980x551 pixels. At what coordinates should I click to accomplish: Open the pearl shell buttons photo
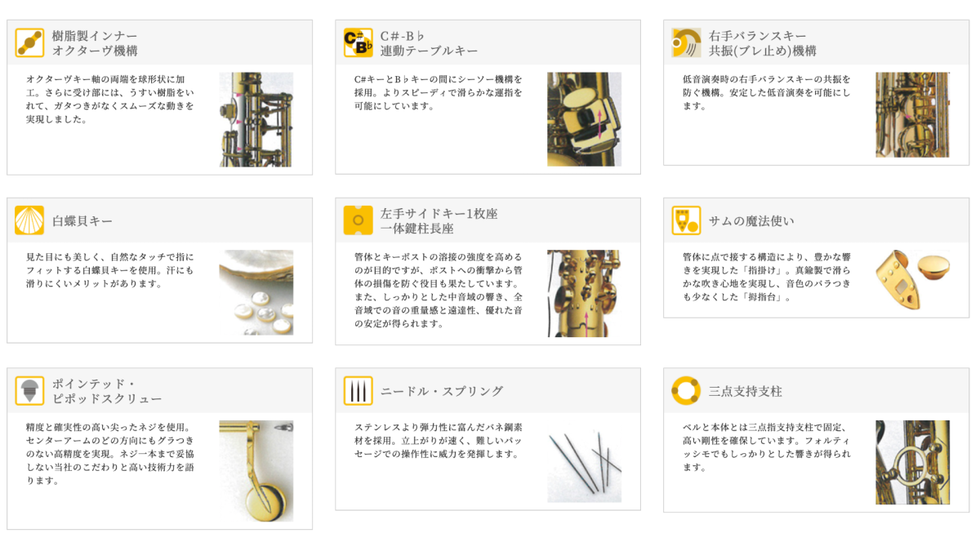click(x=256, y=292)
